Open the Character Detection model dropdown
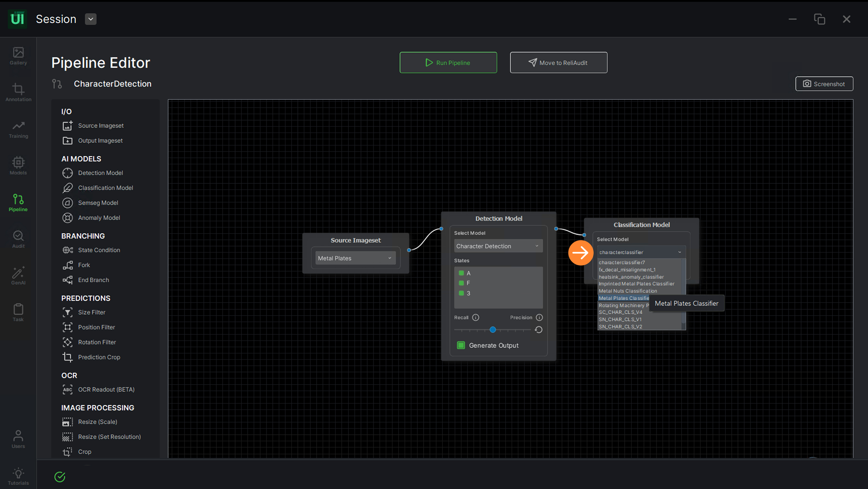Screen dimensions: 868x489 click(x=498, y=246)
